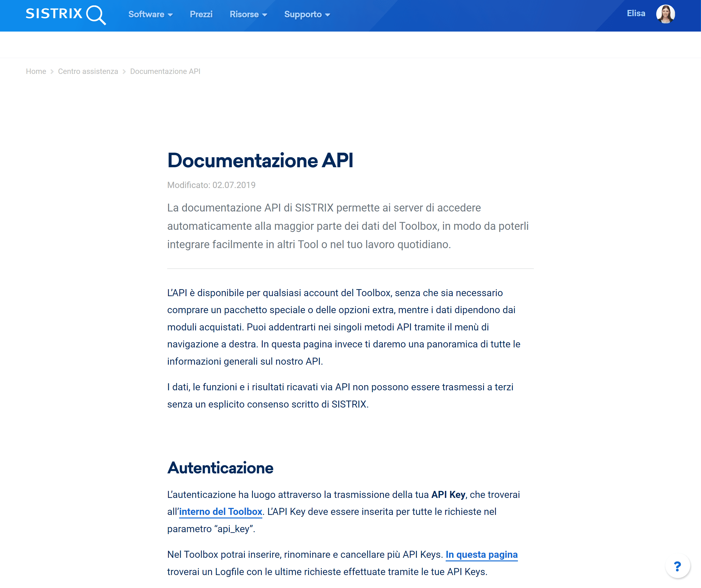This screenshot has width=701, height=588.
Task: Expand the Supporto dropdown arrow
Action: 328,15
